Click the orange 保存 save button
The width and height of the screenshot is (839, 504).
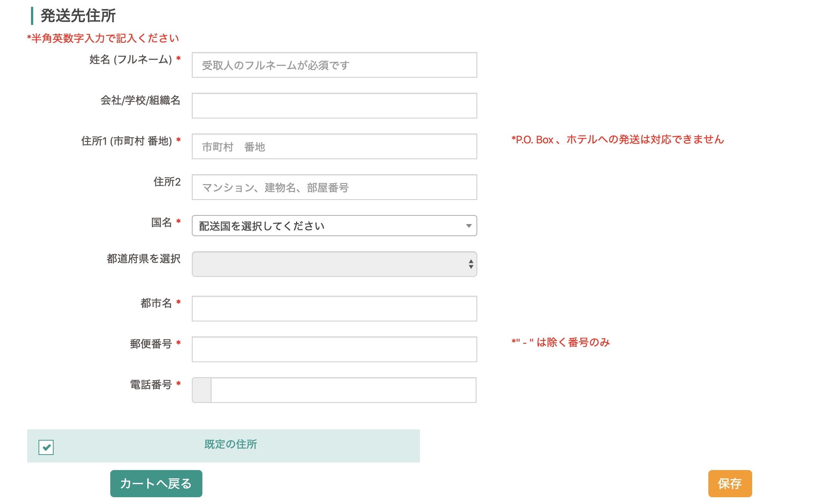[x=729, y=484]
